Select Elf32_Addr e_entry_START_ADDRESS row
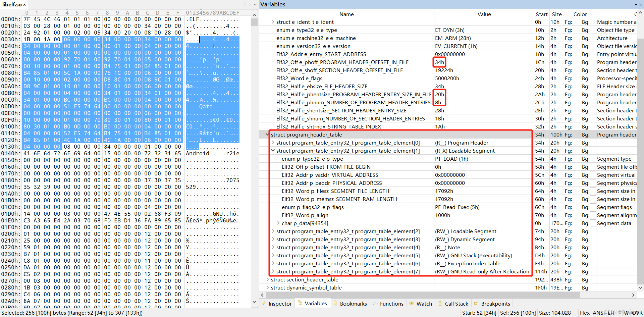 [x=448, y=54]
